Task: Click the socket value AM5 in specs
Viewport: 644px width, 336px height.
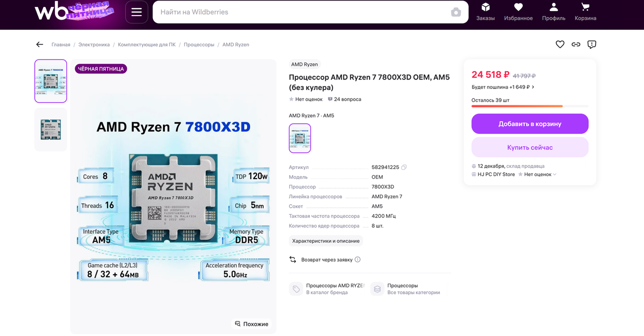Action: point(377,206)
